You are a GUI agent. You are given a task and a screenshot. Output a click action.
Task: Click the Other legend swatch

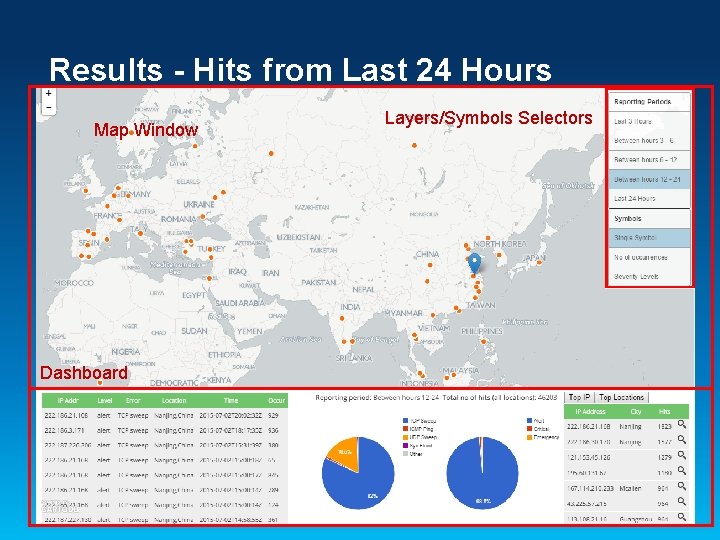[x=405, y=454]
